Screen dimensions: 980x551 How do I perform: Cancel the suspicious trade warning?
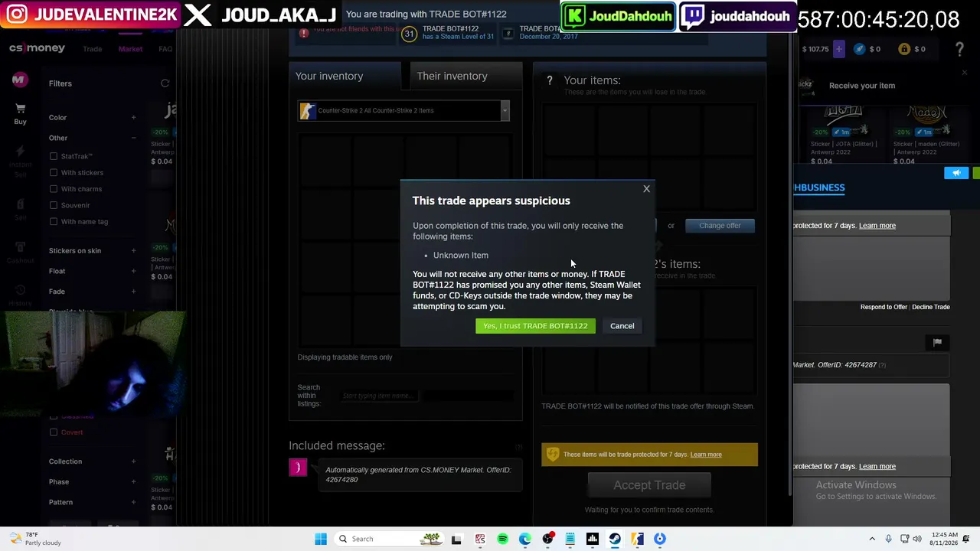[622, 326]
